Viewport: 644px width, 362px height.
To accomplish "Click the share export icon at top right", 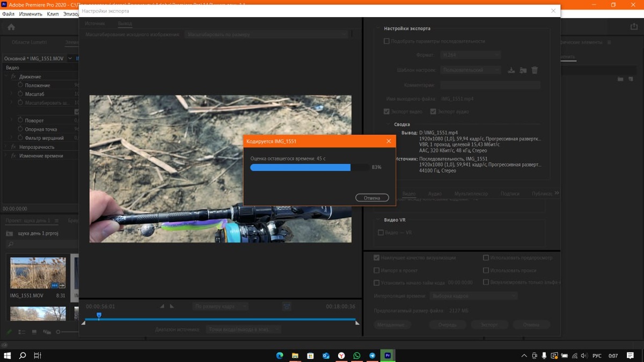I will [x=634, y=27].
